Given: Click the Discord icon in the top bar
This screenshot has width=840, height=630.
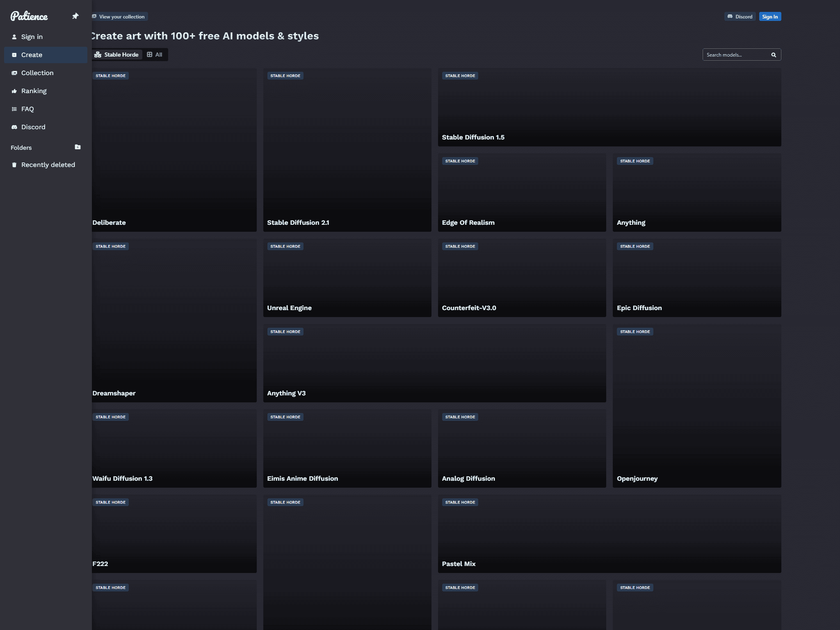Looking at the screenshot, I should click(x=730, y=16).
